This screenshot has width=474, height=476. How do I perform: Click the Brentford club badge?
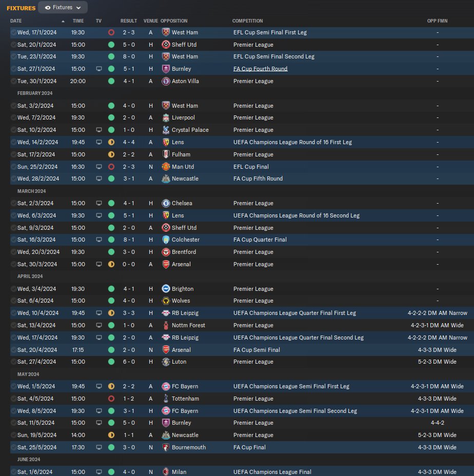coord(166,252)
